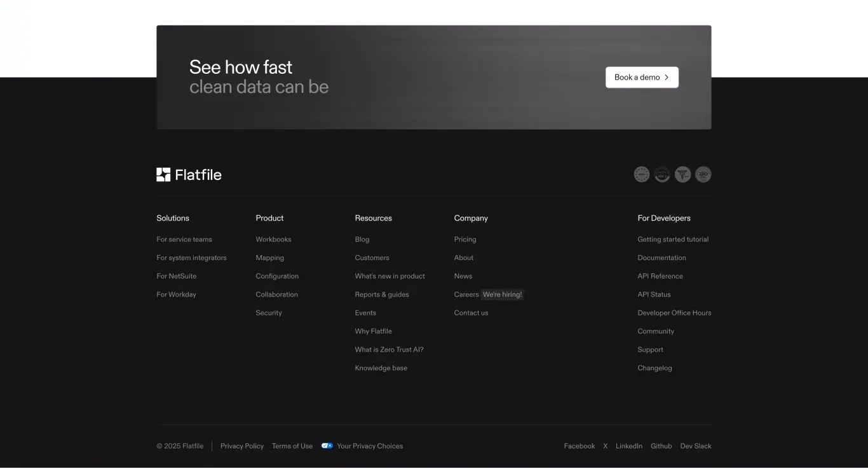Click the ISO certification badge
868x468 pixels.
(x=703, y=174)
